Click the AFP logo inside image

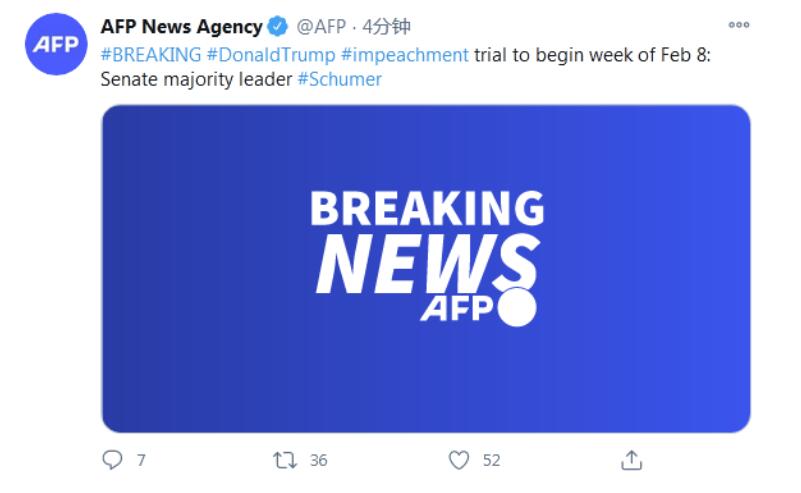click(475, 310)
